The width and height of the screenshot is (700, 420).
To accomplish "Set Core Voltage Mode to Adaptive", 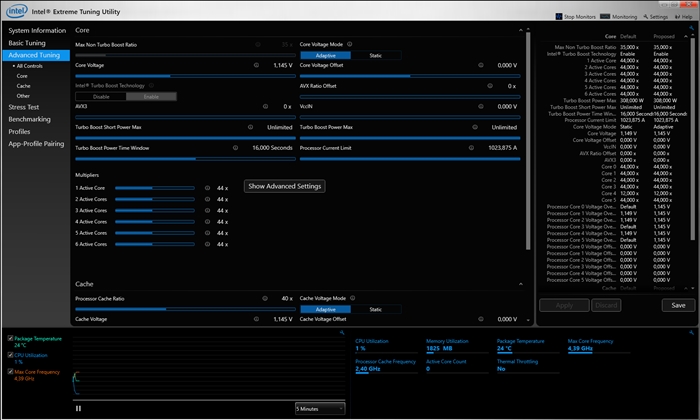I will [x=325, y=55].
